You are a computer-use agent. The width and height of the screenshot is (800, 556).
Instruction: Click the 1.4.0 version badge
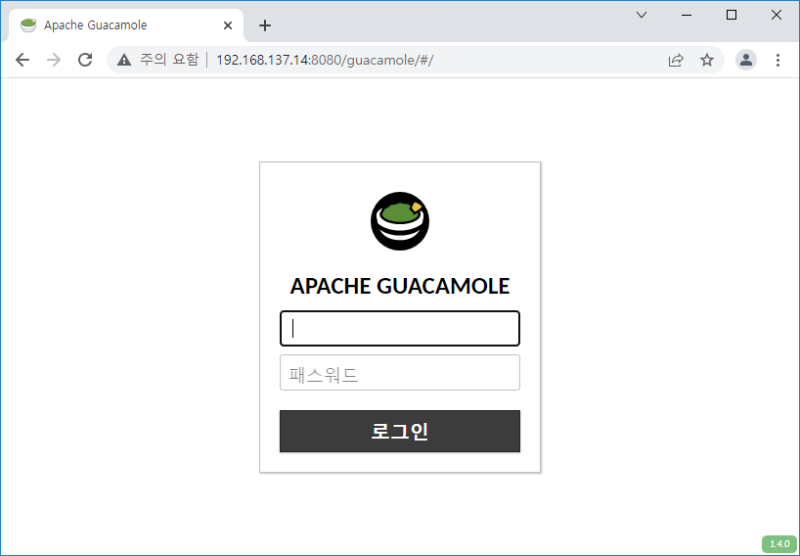pos(779,544)
